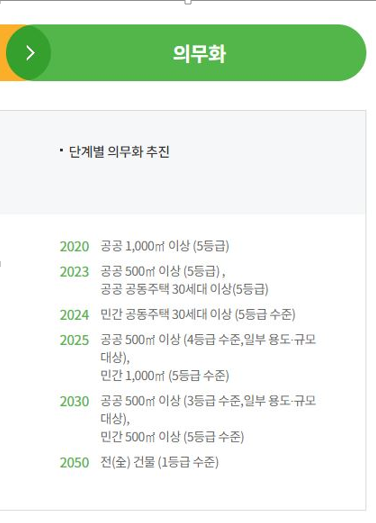Click the orange segment left of banner
This screenshot has width=376, height=523.
pos(8,53)
